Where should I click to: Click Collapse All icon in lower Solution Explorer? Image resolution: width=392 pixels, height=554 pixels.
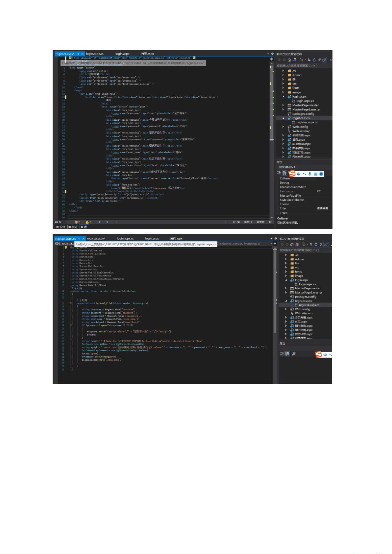coord(321,244)
